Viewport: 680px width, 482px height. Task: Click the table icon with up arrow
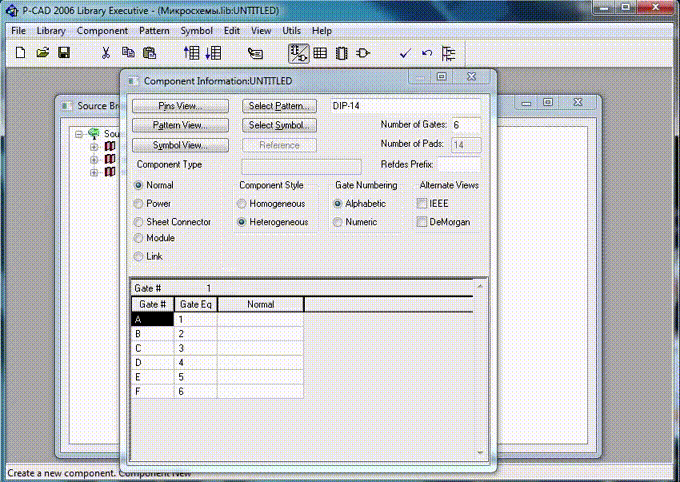click(x=191, y=53)
